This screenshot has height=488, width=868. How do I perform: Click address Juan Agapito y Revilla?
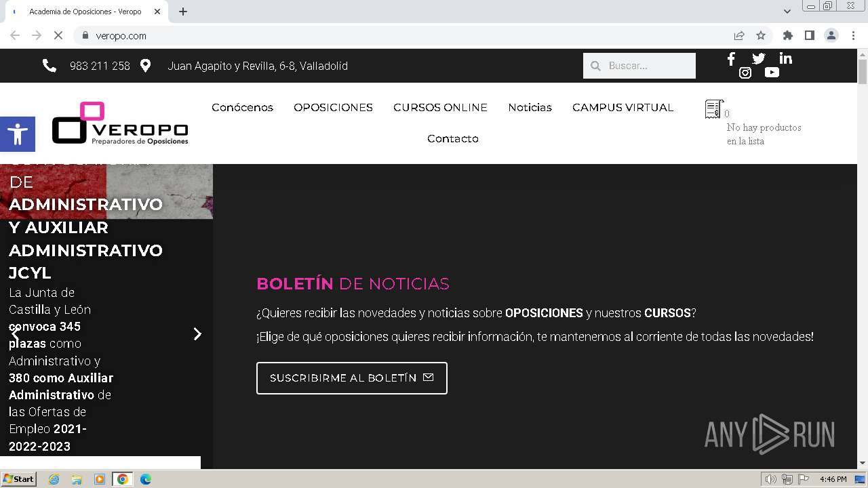coord(258,66)
